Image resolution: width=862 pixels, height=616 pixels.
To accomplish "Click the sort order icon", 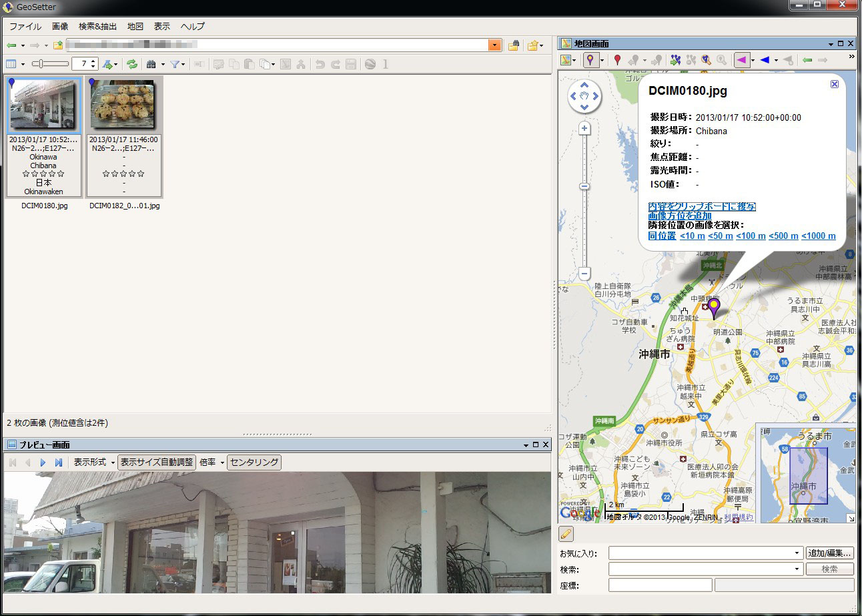I will click(107, 64).
